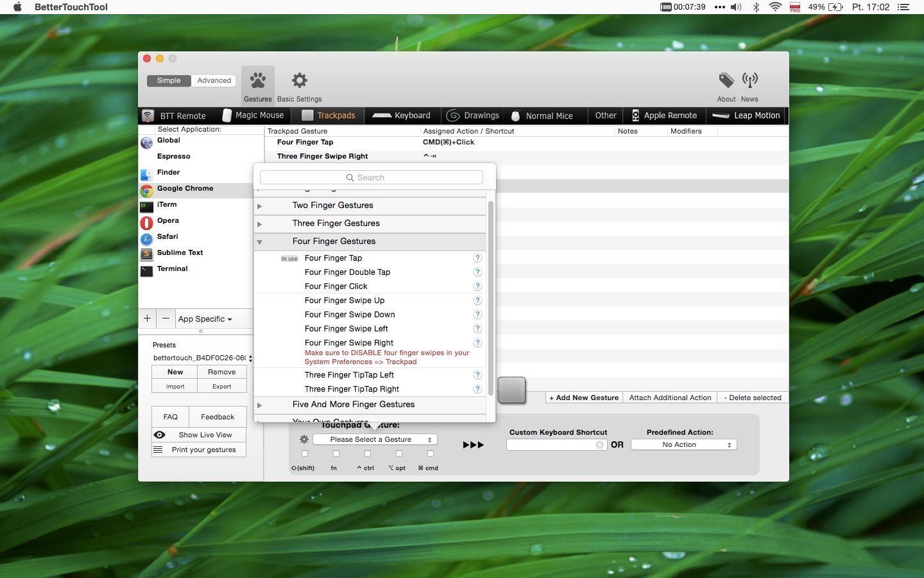Switch to Keyboard tab
The image size is (924, 578).
pos(402,116)
